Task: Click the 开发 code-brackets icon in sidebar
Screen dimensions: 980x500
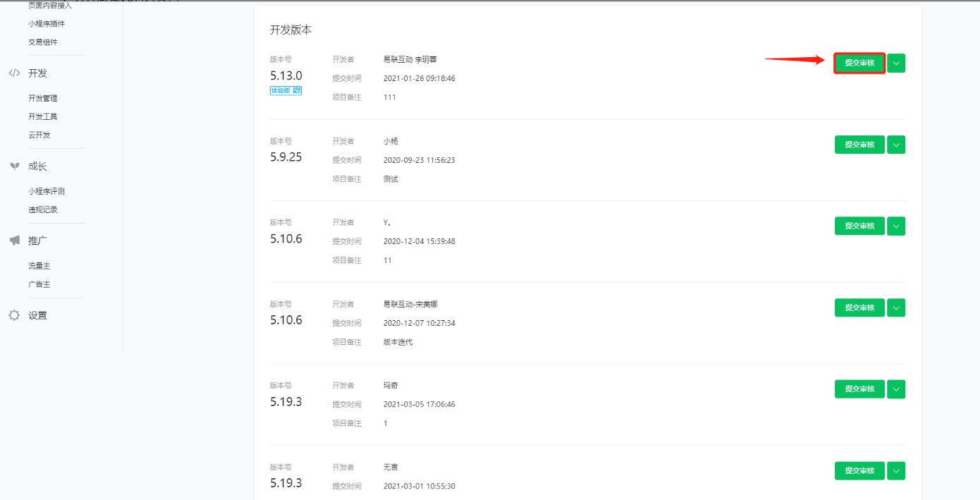Action: tap(14, 73)
